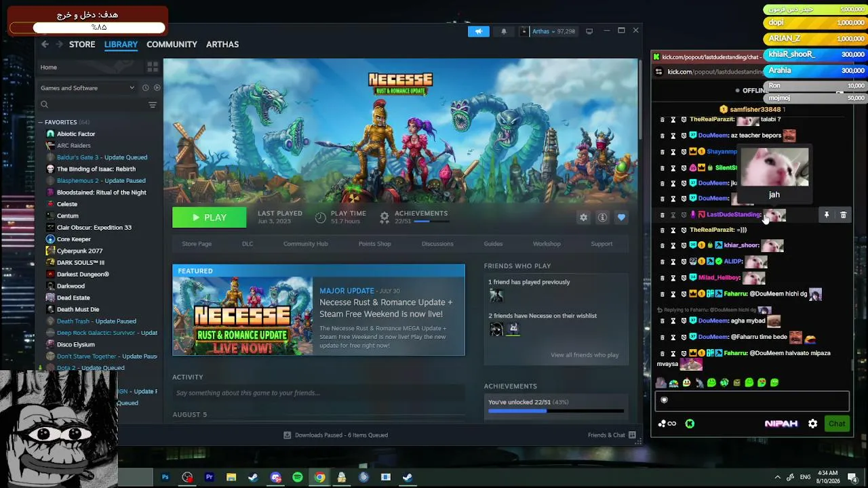This screenshot has width=868, height=488.
Task: Open the Friends & Chat panel
Action: click(x=612, y=435)
